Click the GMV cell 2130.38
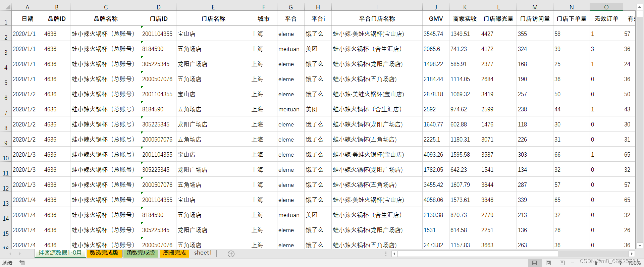Viewport: 644px width, 267px height. [436, 215]
